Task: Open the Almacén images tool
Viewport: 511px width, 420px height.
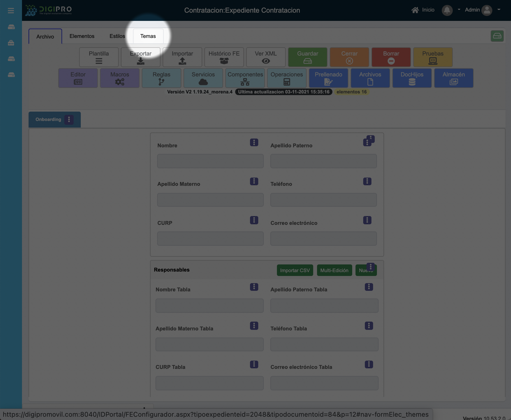Action: [x=454, y=78]
